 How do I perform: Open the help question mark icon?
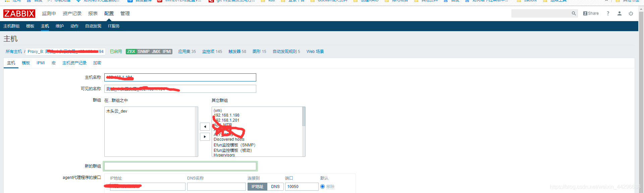(x=608, y=13)
